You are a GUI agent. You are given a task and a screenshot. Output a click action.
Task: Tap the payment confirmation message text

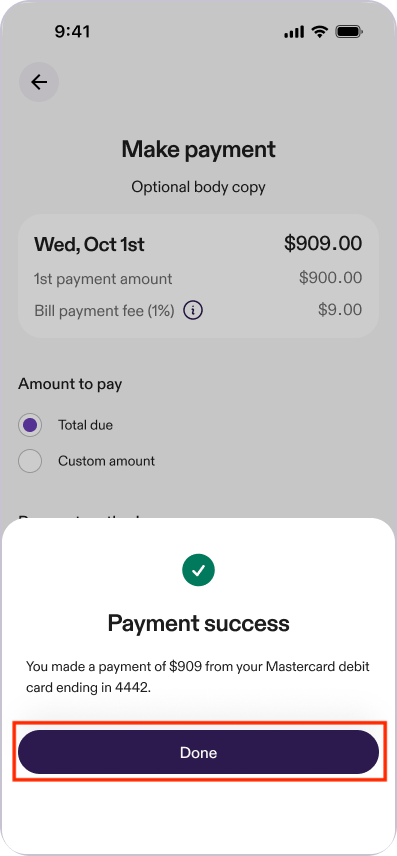[198, 677]
